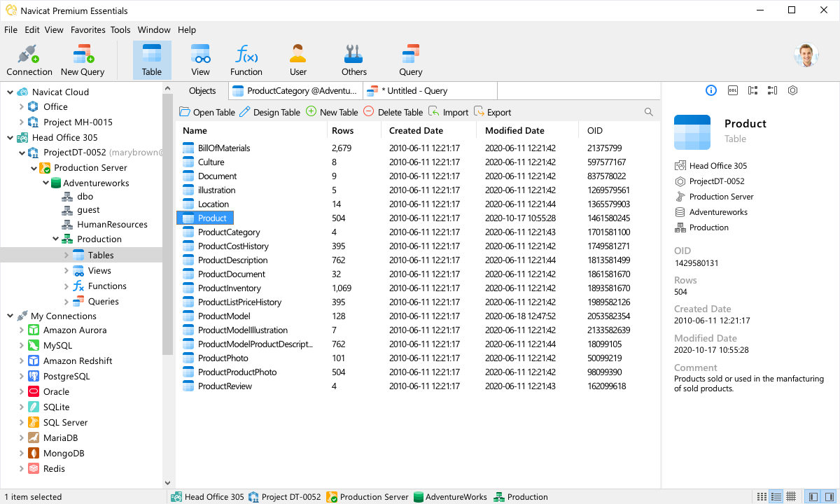The width and height of the screenshot is (840, 504).
Task: Select the Culture table row
Action: [417, 162]
